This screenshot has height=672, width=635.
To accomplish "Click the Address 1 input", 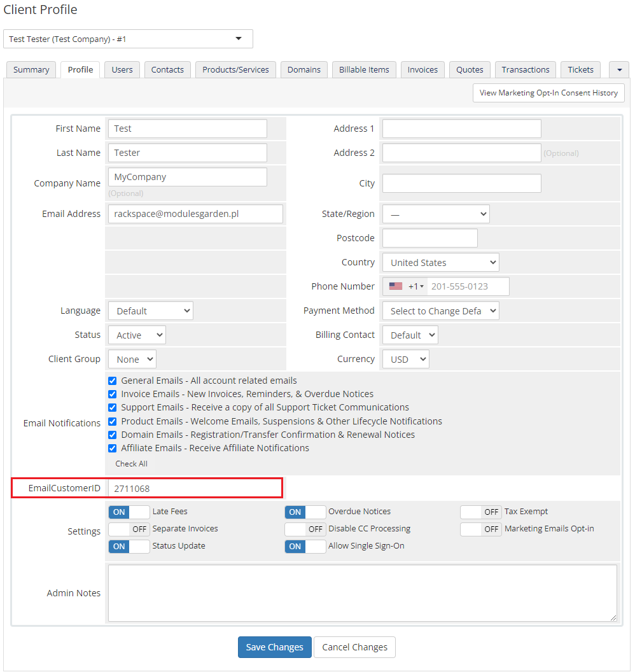I will (462, 129).
